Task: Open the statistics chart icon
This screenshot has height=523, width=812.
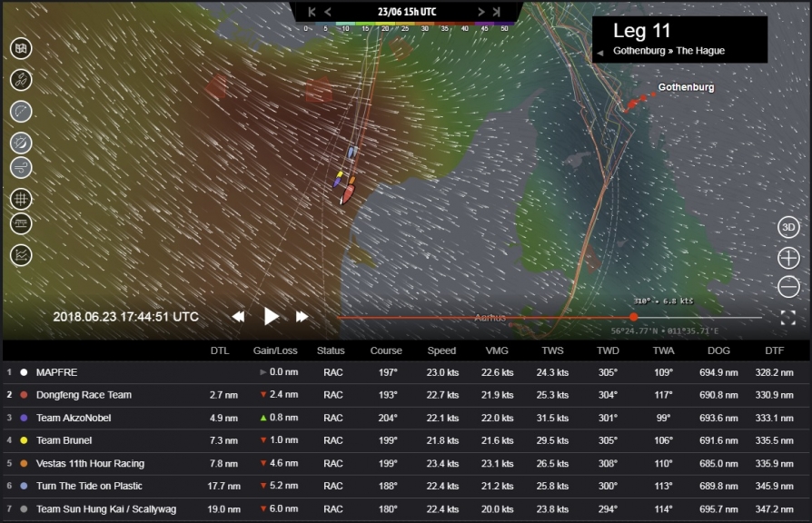Action: point(21,255)
